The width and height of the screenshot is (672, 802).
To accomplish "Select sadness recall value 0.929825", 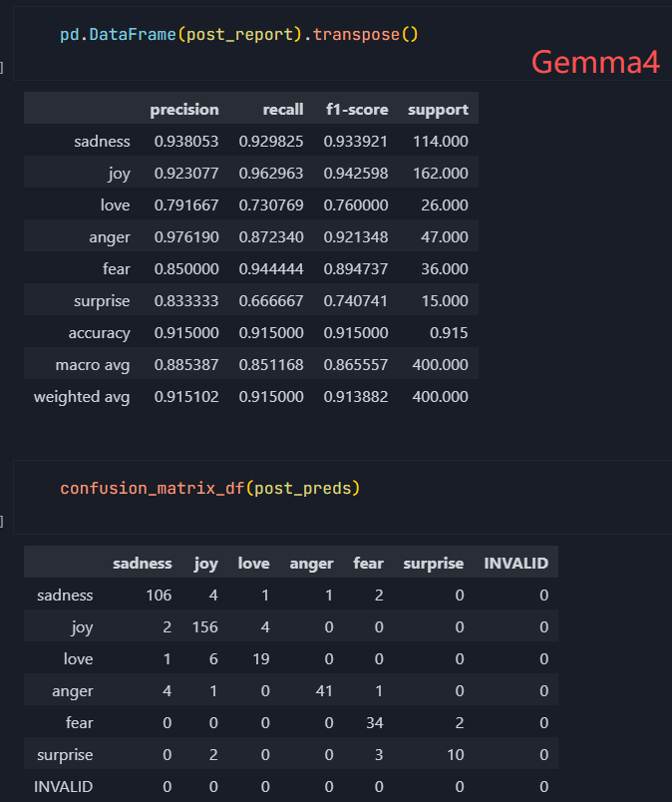I will 271,142.
